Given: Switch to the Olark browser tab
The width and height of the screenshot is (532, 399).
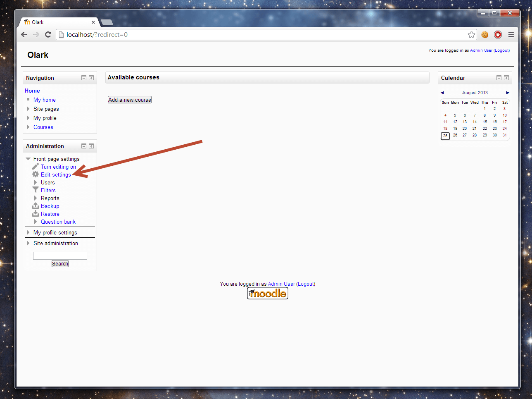Looking at the screenshot, I should point(58,22).
